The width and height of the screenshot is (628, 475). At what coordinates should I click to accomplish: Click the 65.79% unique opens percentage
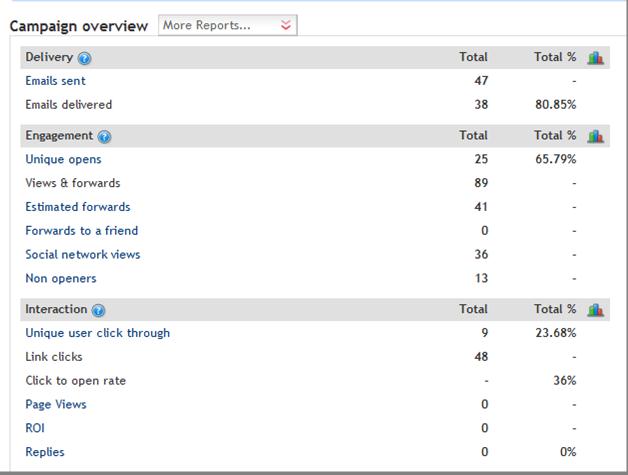(556, 159)
